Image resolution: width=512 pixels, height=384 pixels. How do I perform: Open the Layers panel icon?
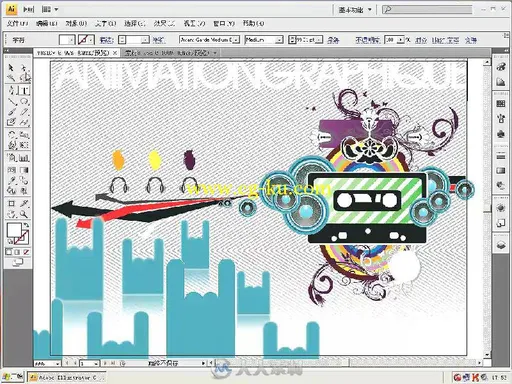click(501, 246)
